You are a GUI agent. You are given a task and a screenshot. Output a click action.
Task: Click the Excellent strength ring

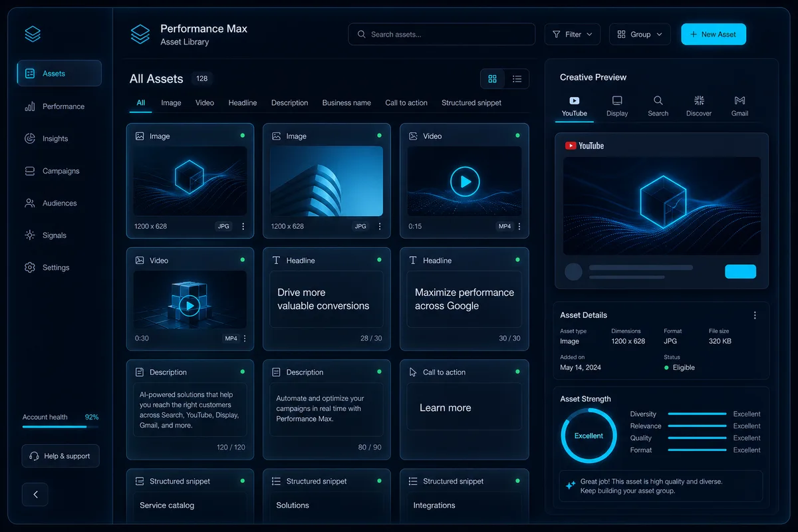coord(589,436)
